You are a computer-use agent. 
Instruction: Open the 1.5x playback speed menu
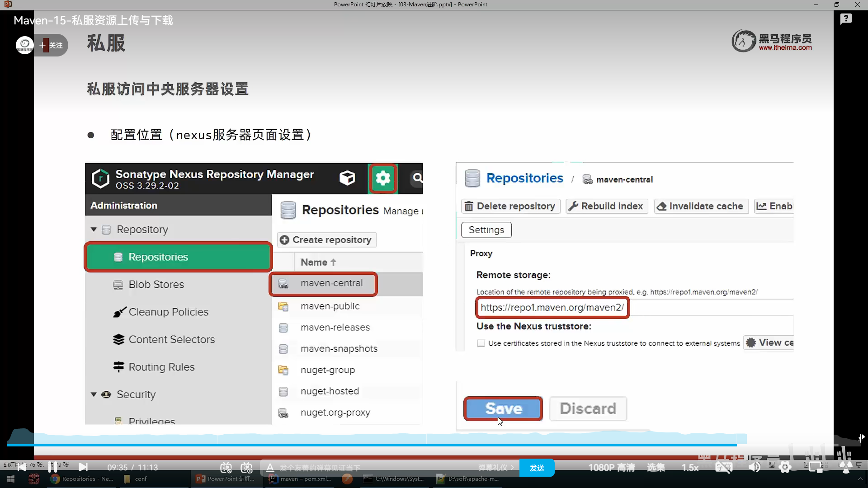[x=690, y=468]
